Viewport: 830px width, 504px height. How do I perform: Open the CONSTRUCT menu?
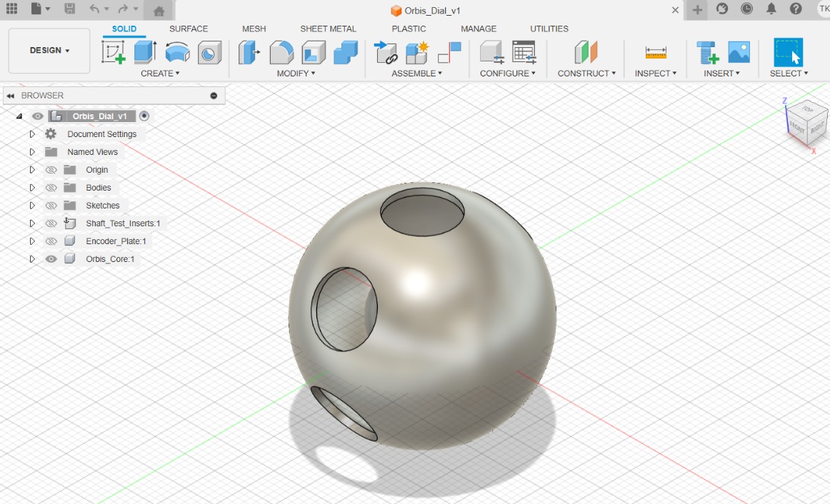pyautogui.click(x=586, y=74)
